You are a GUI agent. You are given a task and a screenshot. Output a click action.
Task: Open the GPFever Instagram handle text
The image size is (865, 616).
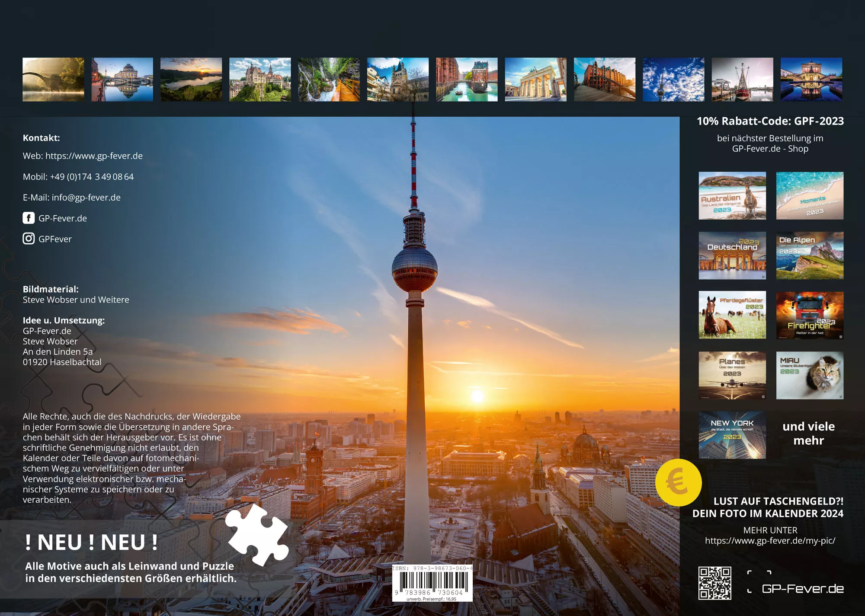point(55,239)
